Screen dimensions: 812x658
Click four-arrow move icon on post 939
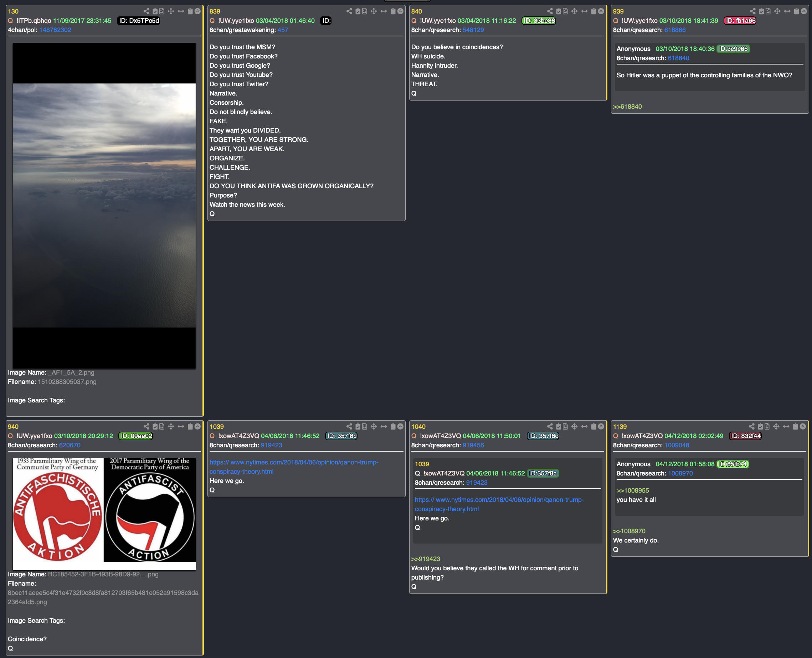point(777,11)
